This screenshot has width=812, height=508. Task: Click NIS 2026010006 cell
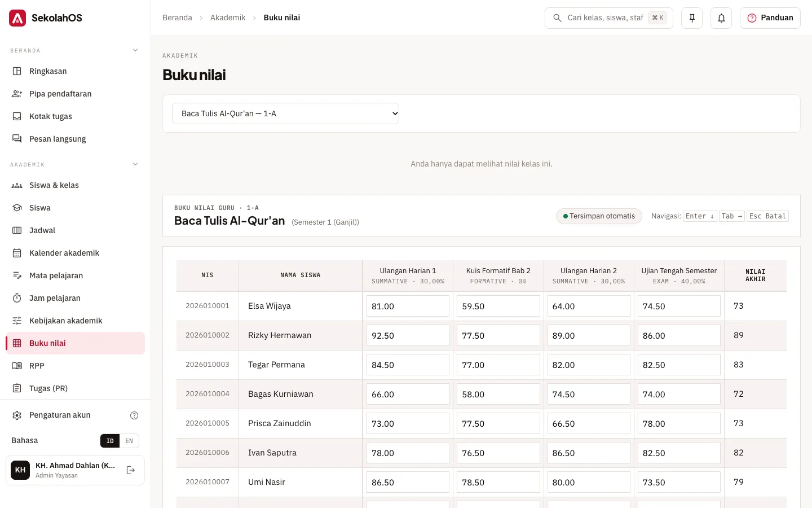pos(208,453)
